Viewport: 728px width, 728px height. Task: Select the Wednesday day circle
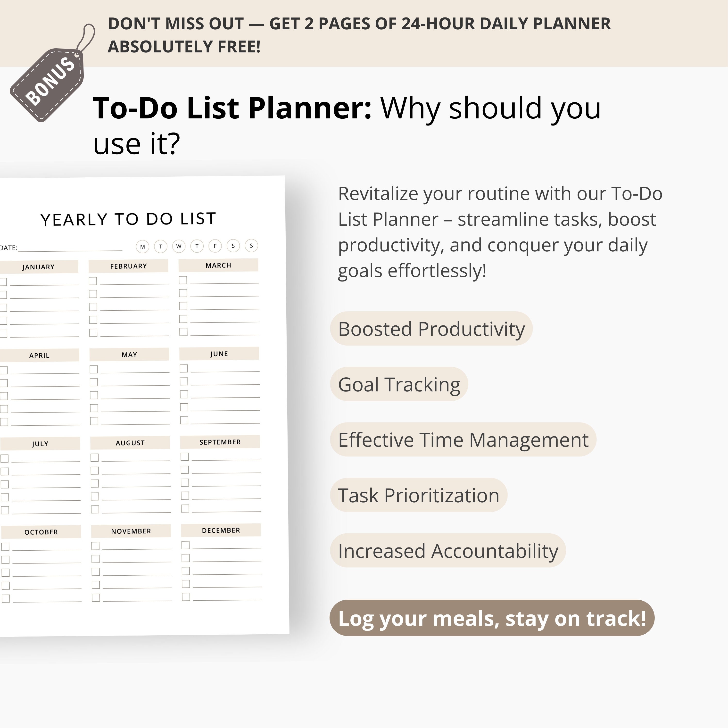(179, 247)
